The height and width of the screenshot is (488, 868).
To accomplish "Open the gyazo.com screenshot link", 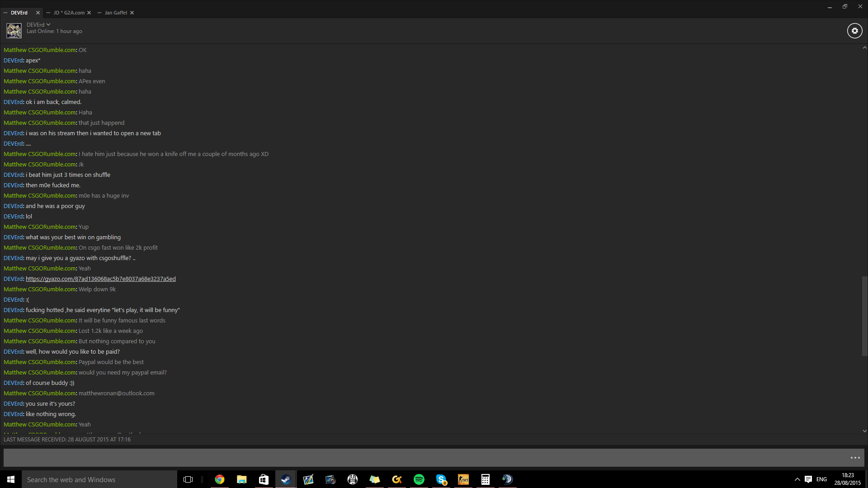I will 101,279.
